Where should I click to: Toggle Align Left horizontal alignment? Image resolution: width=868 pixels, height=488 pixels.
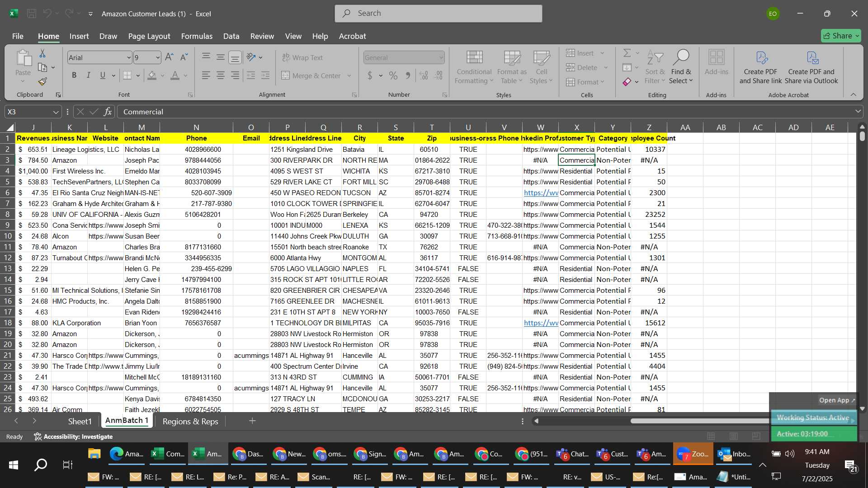point(206,75)
